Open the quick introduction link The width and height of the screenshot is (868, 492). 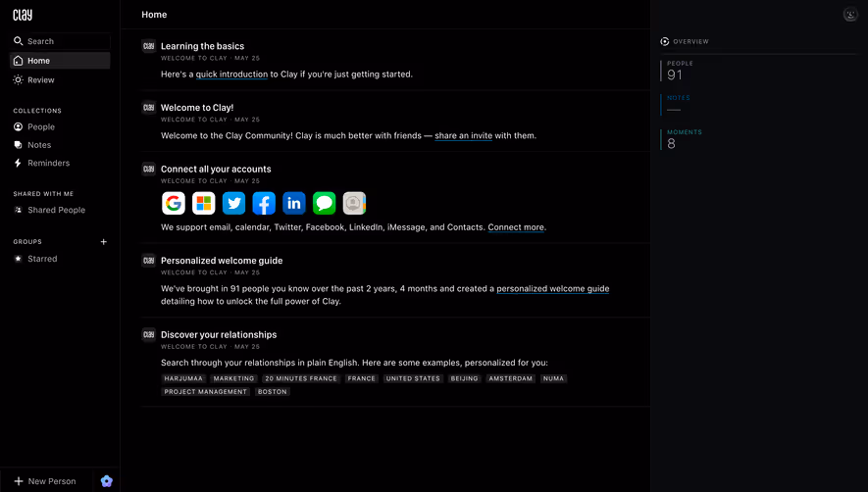pyautogui.click(x=231, y=74)
